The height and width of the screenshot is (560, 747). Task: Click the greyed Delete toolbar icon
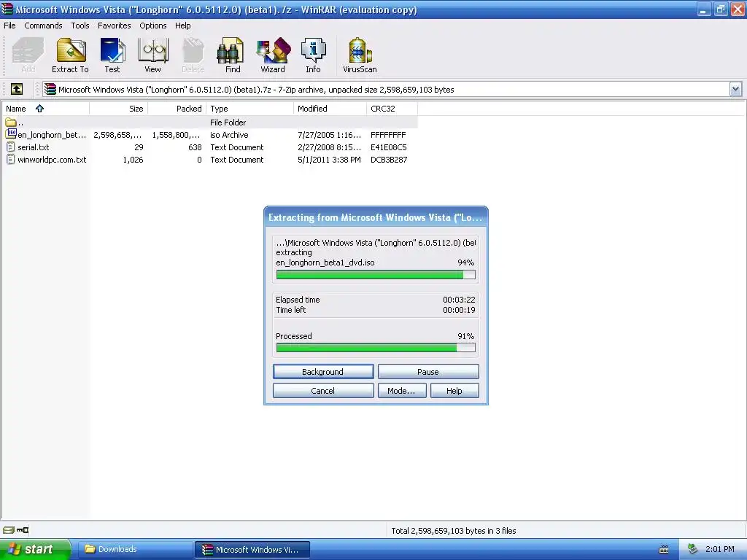[193, 51]
